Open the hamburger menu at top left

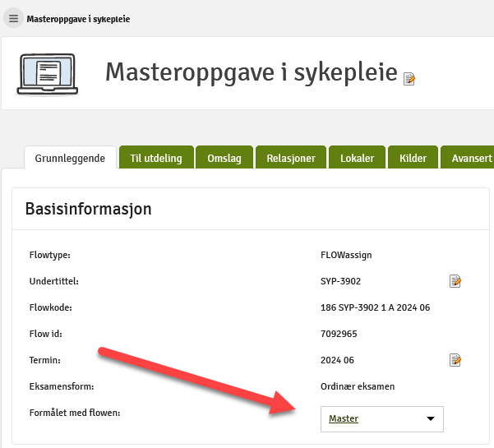13,18
